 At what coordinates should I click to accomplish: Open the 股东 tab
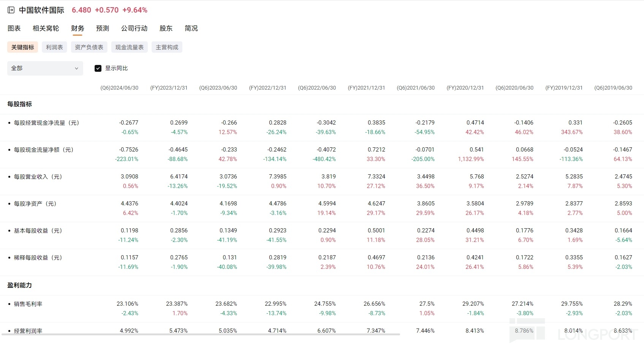point(166,28)
